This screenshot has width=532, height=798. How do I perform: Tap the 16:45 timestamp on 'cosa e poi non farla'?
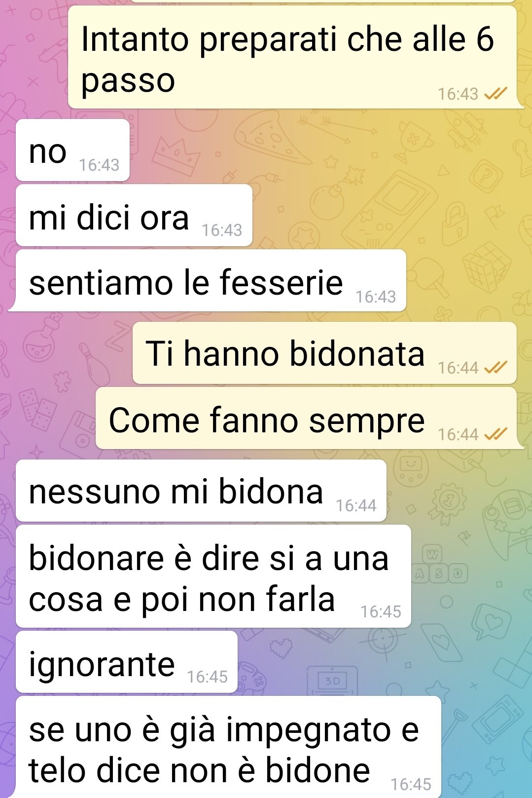click(381, 611)
